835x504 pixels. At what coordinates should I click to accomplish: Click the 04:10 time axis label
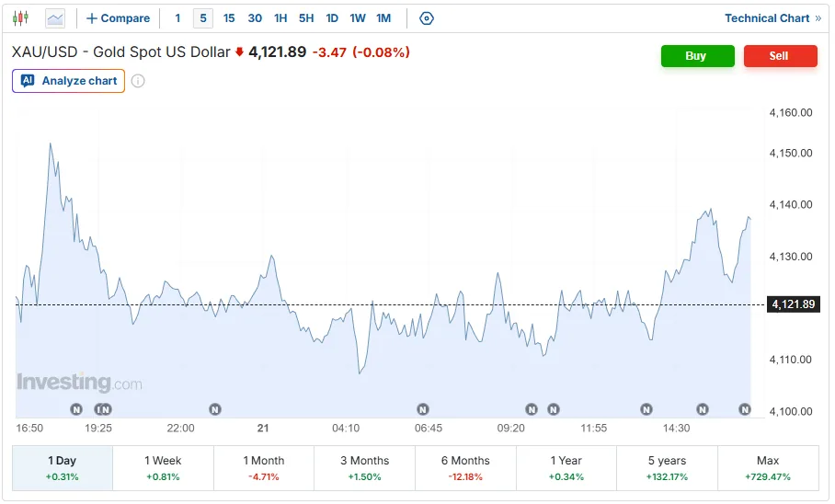346,428
